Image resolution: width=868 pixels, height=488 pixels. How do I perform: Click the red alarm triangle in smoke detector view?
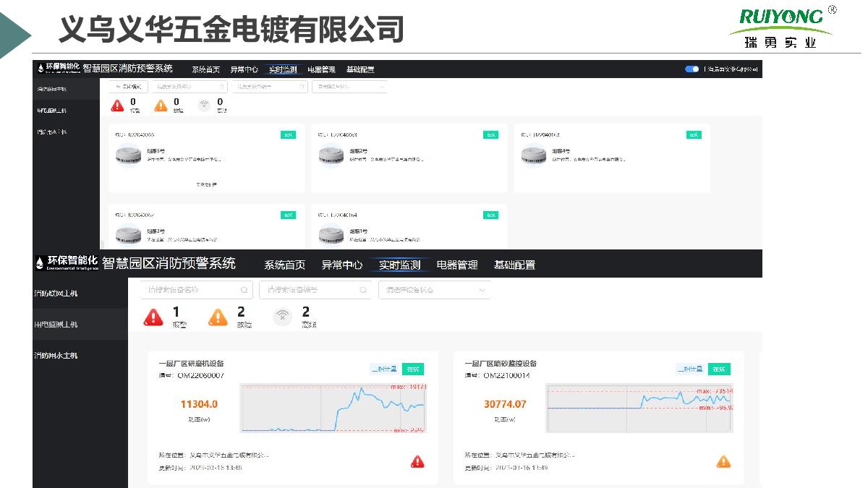(x=117, y=106)
